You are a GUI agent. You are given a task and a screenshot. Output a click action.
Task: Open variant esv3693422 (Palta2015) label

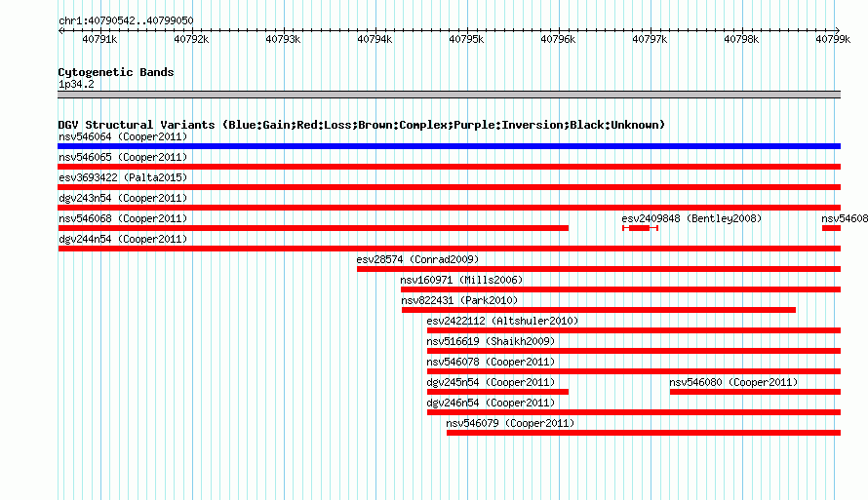click(123, 177)
